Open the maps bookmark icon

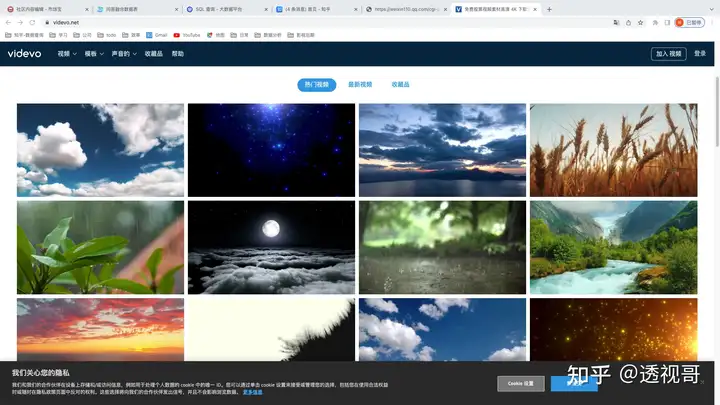click(x=216, y=35)
